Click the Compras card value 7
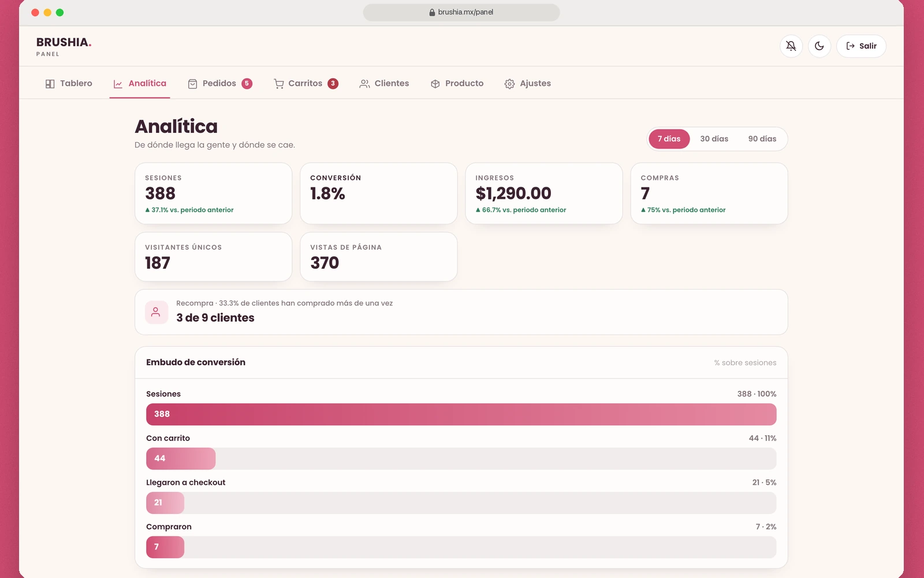924x578 pixels. (645, 193)
